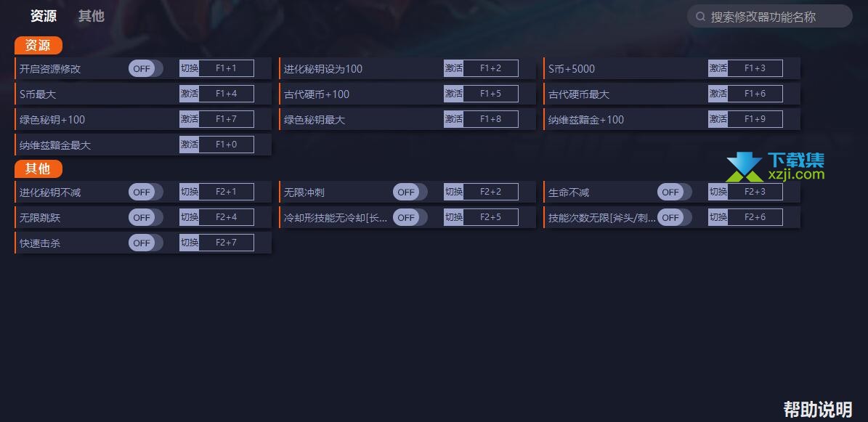
Task: Click 切换 button for 进化秘钥不减
Action: (190, 192)
